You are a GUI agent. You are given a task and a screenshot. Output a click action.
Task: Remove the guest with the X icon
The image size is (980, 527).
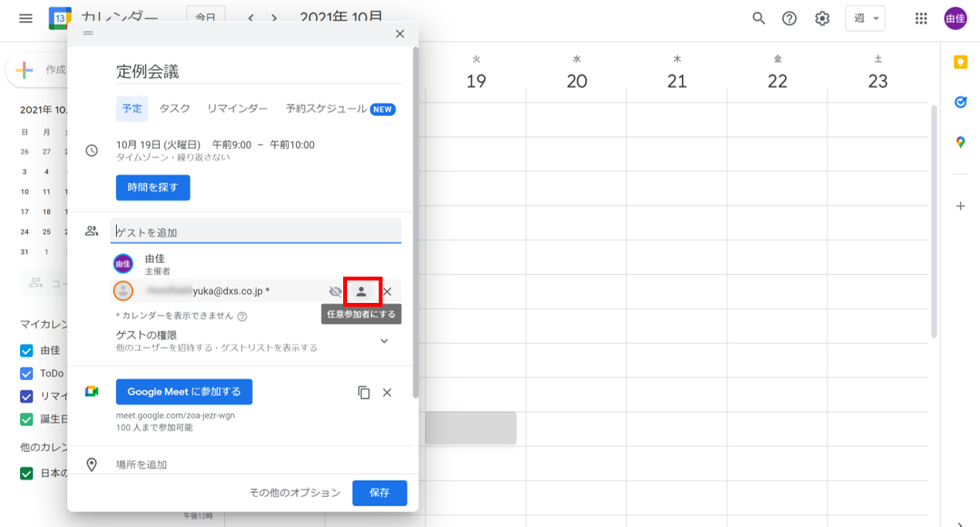click(x=388, y=291)
